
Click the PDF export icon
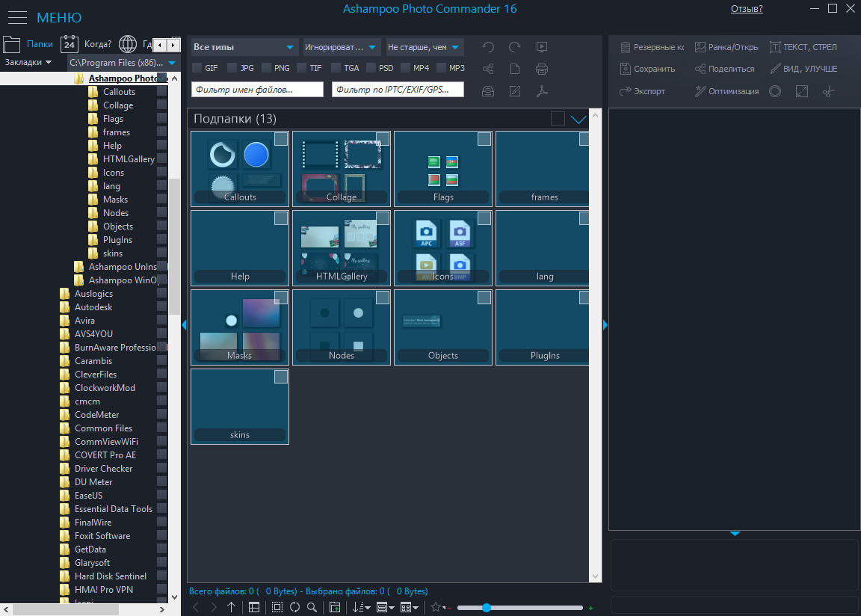click(x=542, y=91)
